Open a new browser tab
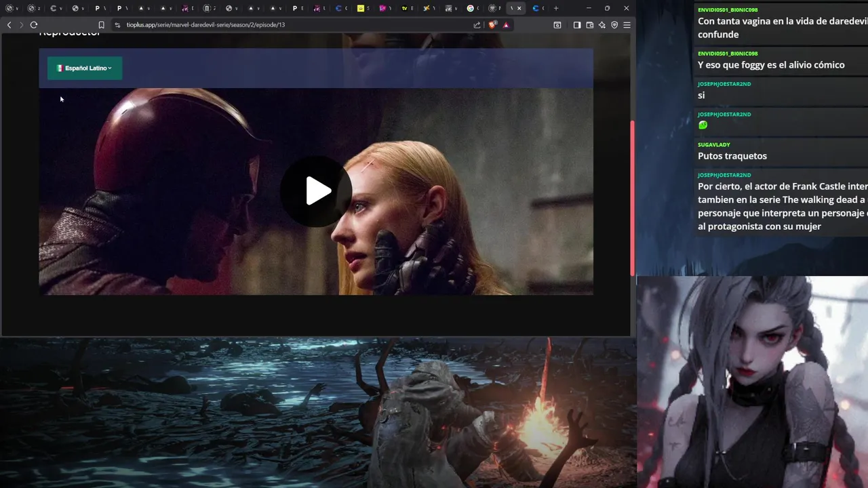 click(x=556, y=8)
